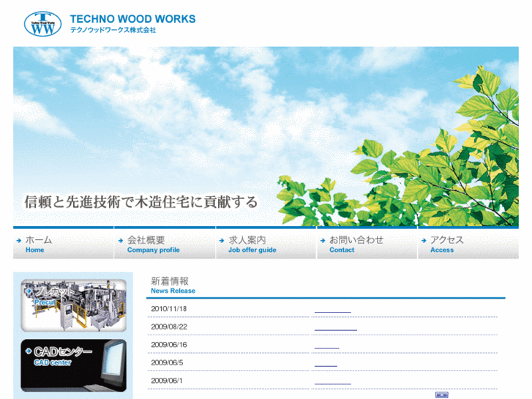
Task: Open the プレカット Precut banner
Action: click(74, 305)
